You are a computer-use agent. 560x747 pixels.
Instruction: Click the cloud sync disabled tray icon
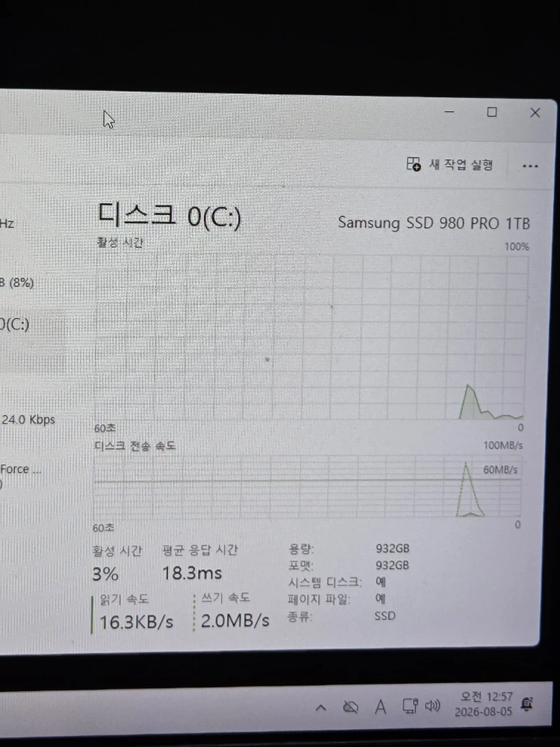click(350, 707)
